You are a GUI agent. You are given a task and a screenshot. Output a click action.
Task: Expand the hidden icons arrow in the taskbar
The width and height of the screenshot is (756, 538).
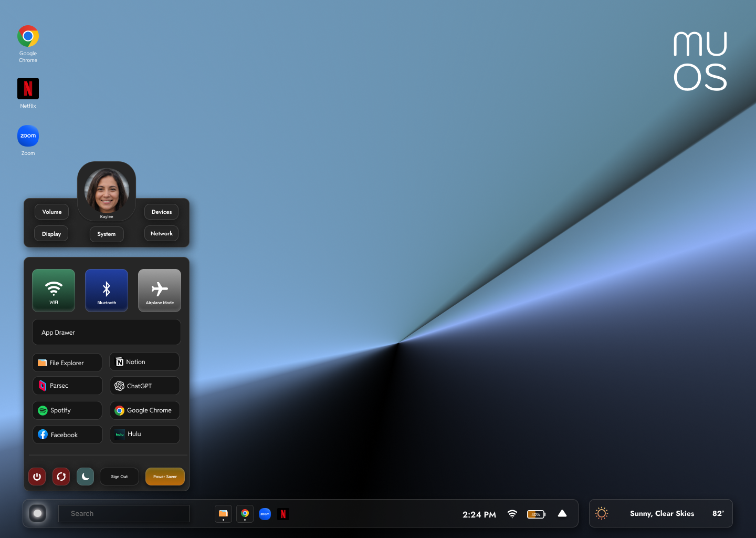(562, 513)
